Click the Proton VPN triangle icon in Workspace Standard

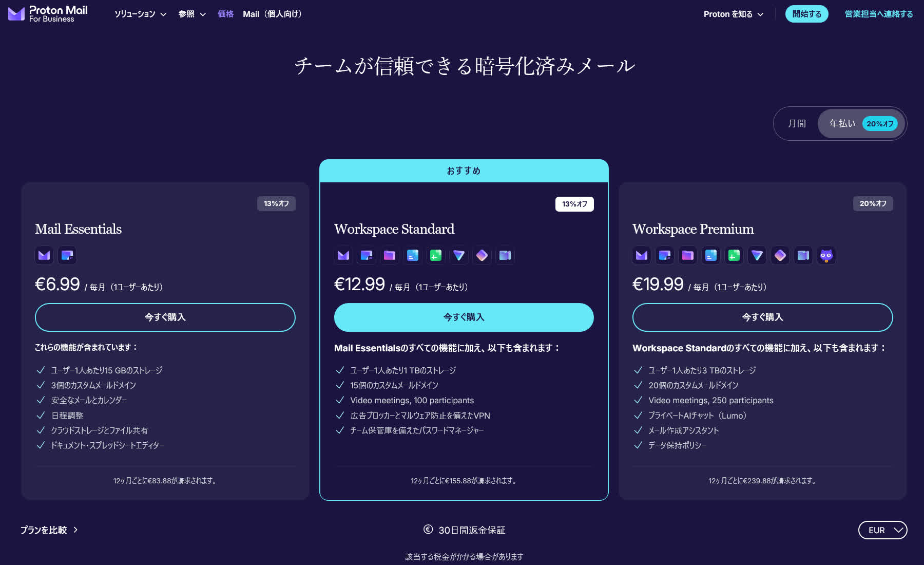pyautogui.click(x=459, y=255)
